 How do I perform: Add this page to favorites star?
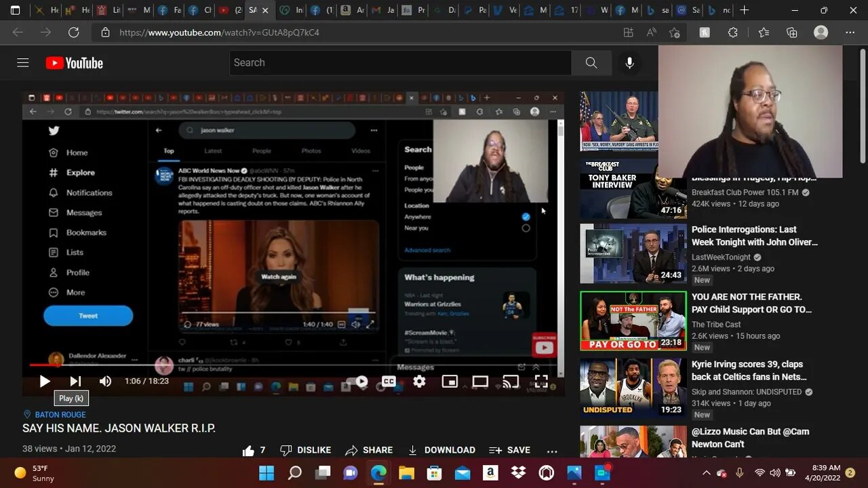pyautogui.click(x=674, y=33)
